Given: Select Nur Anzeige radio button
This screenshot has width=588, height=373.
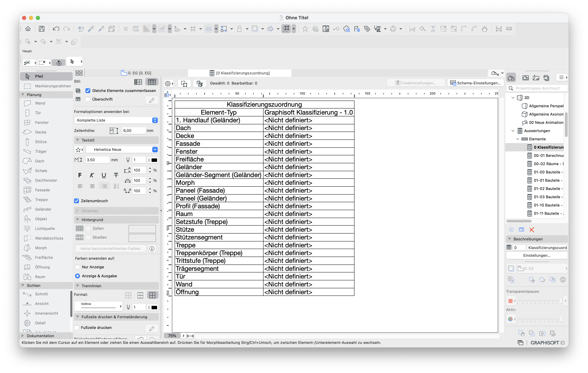Looking at the screenshot, I should 78,267.
